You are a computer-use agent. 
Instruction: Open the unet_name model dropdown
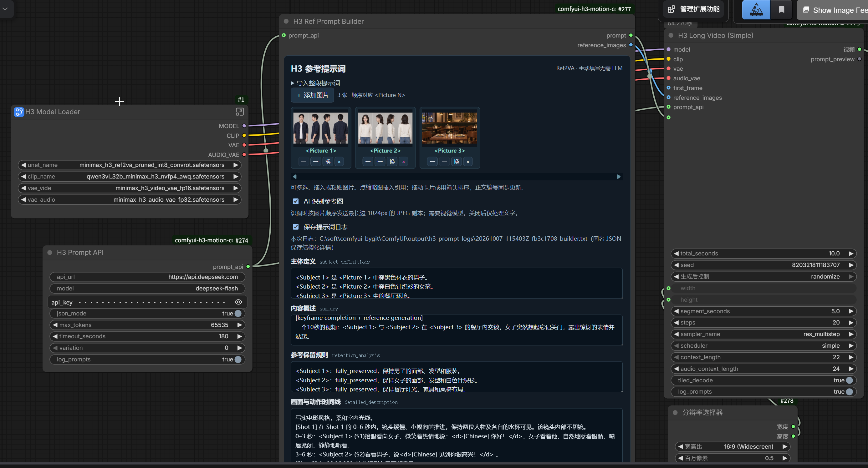(x=130, y=165)
